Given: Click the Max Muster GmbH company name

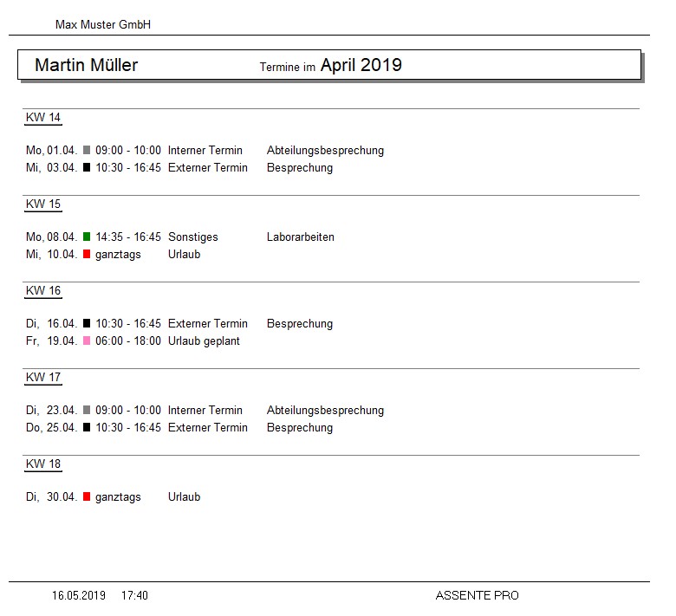Looking at the screenshot, I should (x=103, y=25).
